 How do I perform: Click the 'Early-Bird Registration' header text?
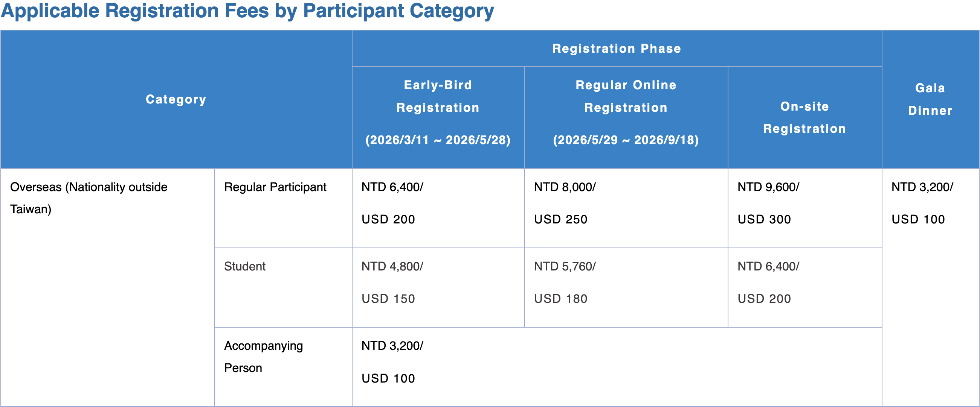pyautogui.click(x=438, y=96)
